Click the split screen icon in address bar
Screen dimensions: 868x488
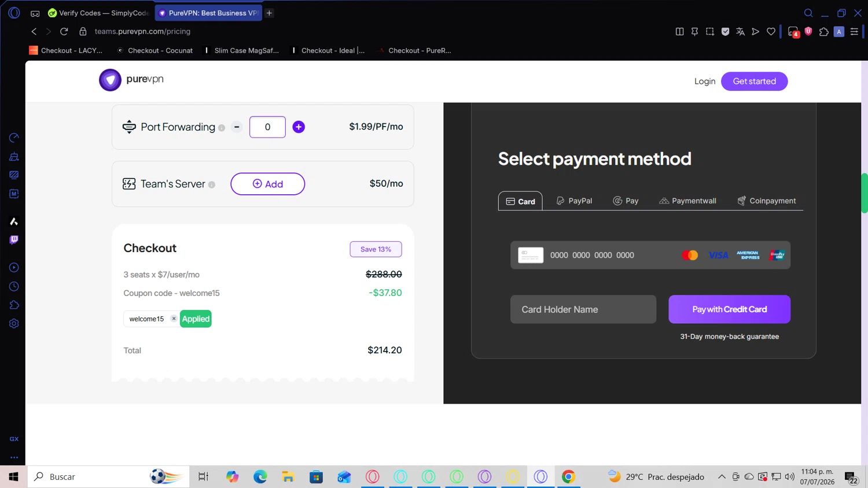click(x=680, y=31)
